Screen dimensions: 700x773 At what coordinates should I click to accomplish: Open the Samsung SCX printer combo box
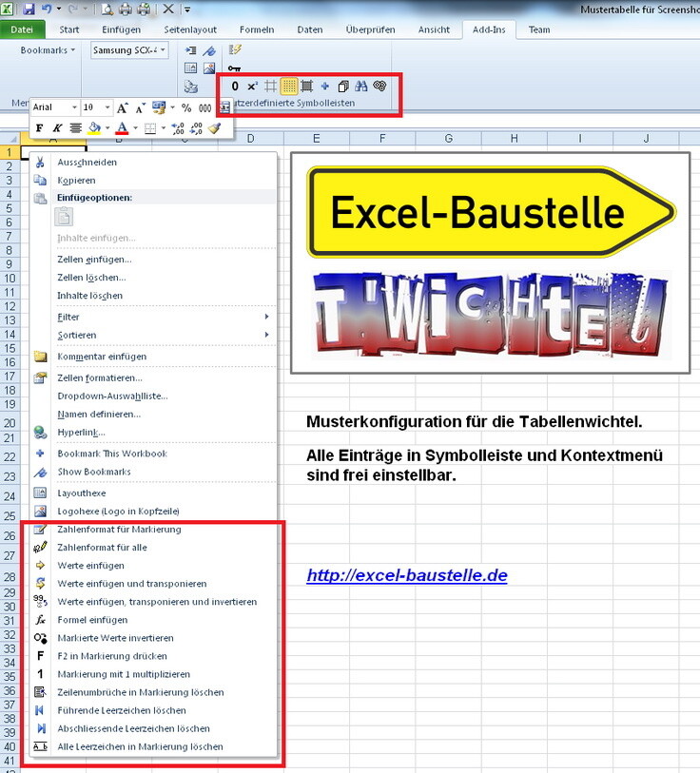pos(129,50)
